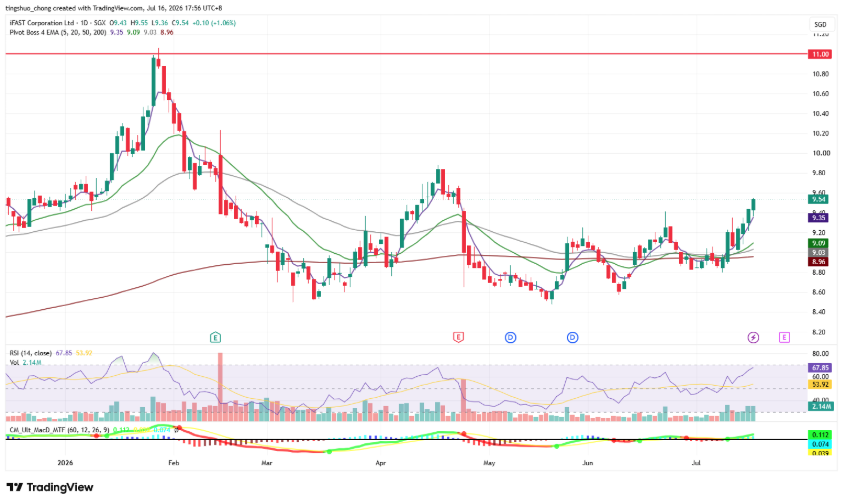This screenshot has width=846, height=503.
Task: Click the 10.00 level on the price scale
Action: [821, 153]
